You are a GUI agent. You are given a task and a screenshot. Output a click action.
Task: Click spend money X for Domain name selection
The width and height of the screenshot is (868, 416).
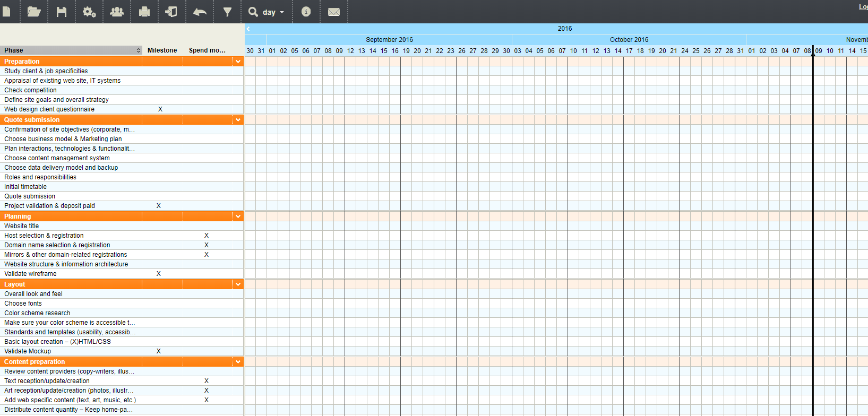click(207, 245)
